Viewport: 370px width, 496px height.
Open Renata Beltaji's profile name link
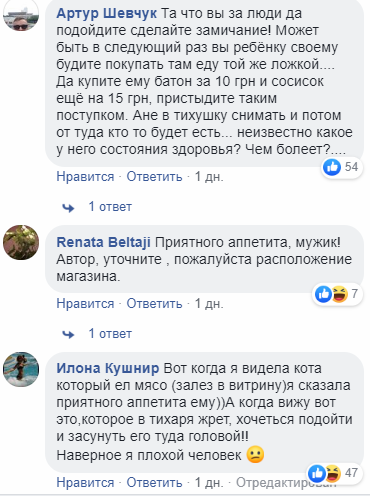pyautogui.click(x=103, y=242)
